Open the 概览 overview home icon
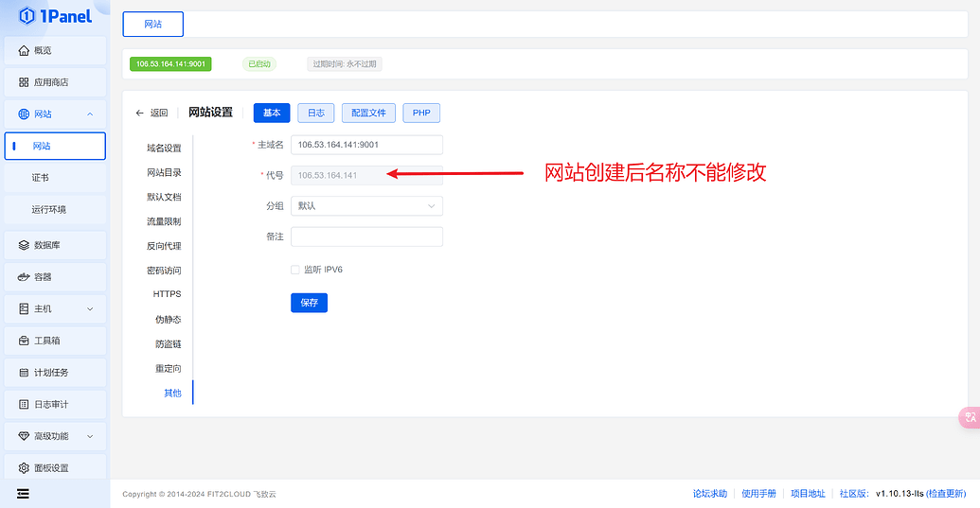This screenshot has width=980, height=508. pos(24,50)
